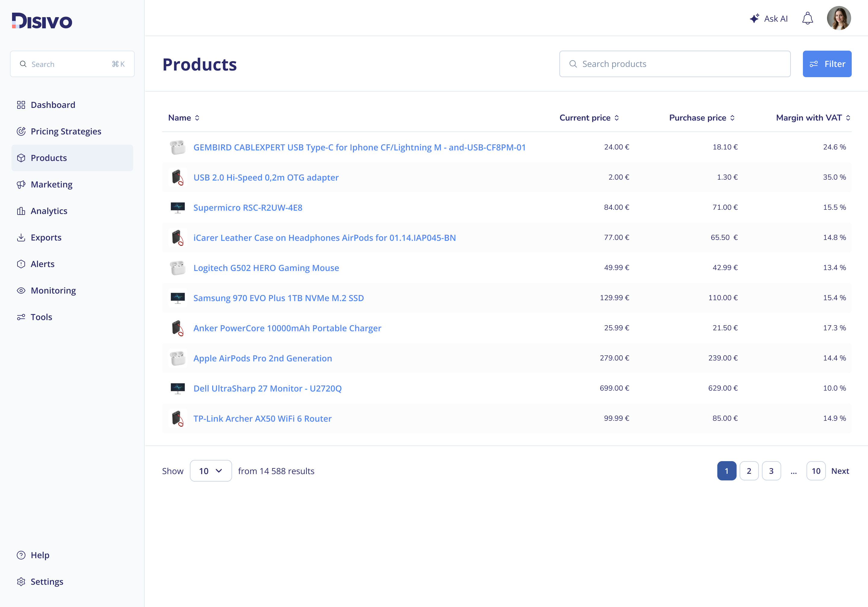Click the 699.00 € current price cell
Screen dimensions: 868x607
click(614, 388)
